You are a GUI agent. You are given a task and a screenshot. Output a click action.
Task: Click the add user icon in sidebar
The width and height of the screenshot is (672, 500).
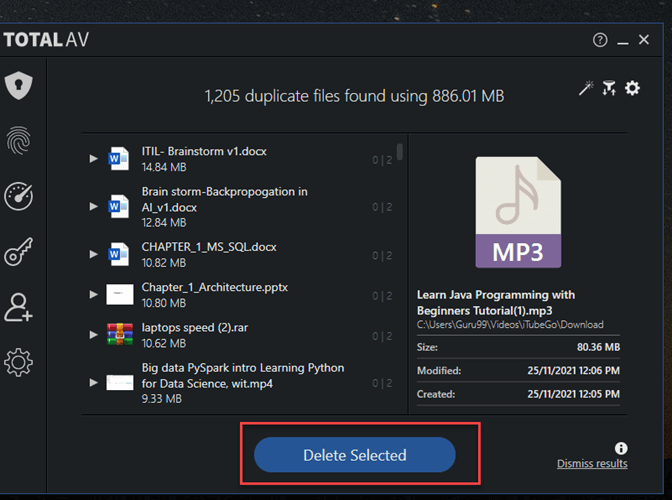[19, 307]
